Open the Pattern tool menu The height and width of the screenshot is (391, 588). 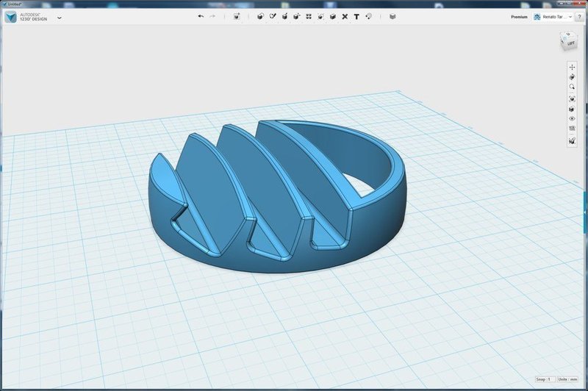pos(309,16)
